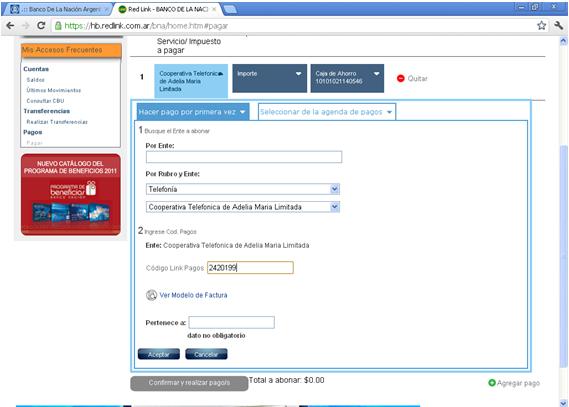This screenshot has width=569, height=407.
Task: Click the Pertenece a field
Action: (x=232, y=322)
